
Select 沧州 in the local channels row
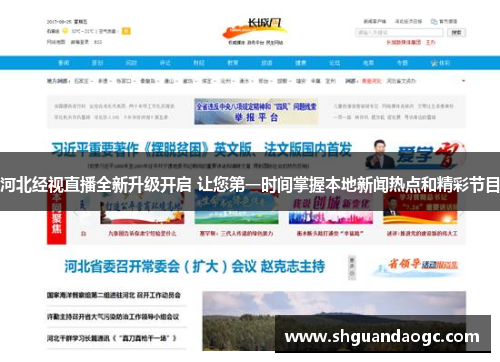(x=226, y=81)
